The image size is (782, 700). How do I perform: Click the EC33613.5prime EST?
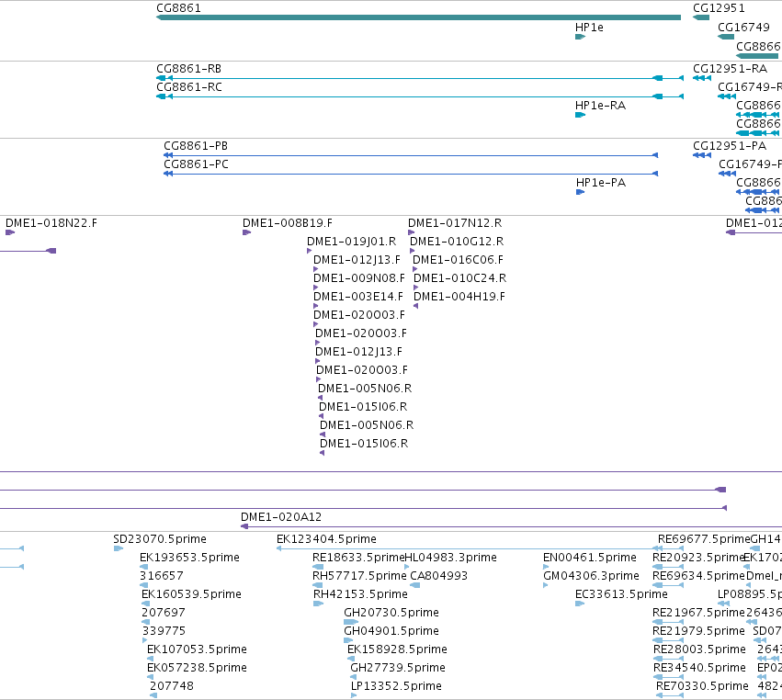580,604
